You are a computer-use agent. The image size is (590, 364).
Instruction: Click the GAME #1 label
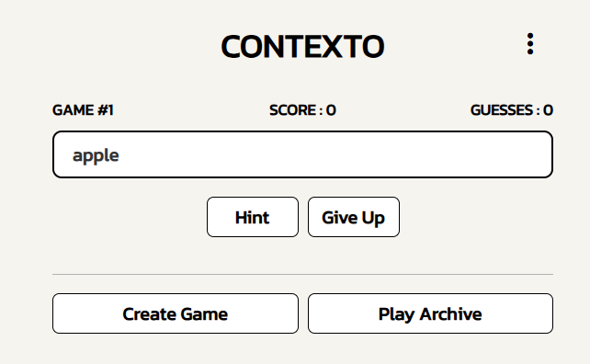tap(83, 110)
